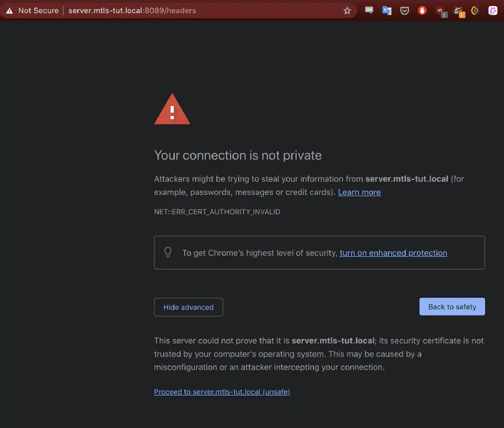Image resolution: width=504 pixels, height=428 pixels.
Task: Click the lightbulb icon in the security tip
Action: click(x=168, y=252)
